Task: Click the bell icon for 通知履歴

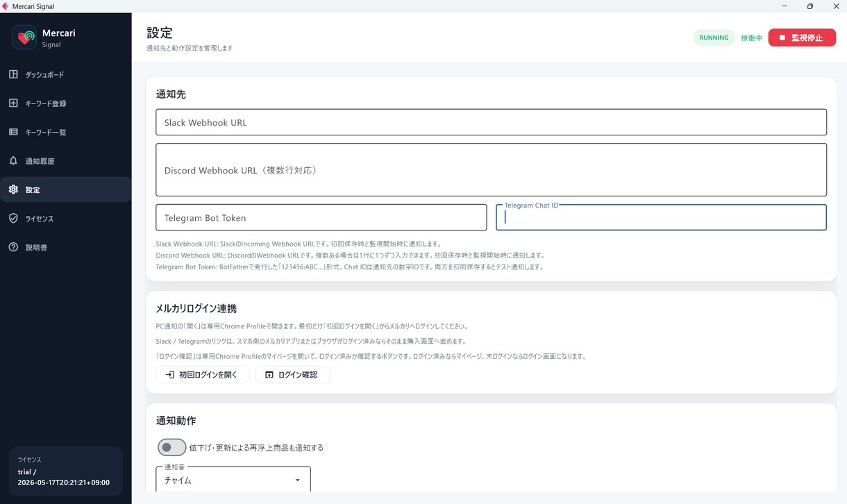Action: point(13,160)
